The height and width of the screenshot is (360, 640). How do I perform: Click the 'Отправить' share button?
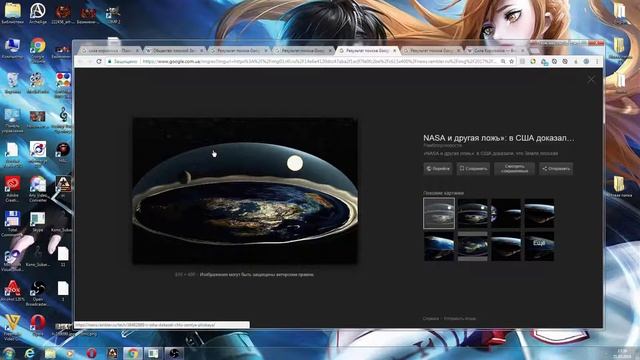click(x=556, y=169)
